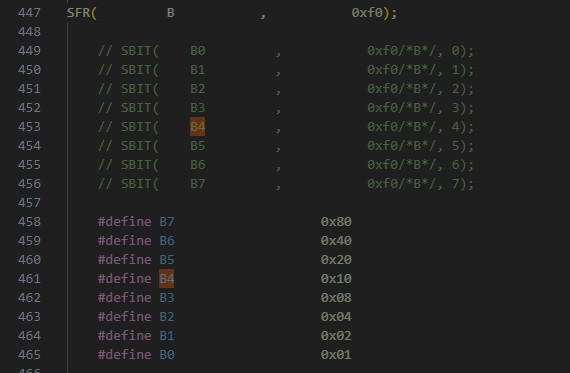
Task: Click the B register name on line 447
Action: point(170,13)
